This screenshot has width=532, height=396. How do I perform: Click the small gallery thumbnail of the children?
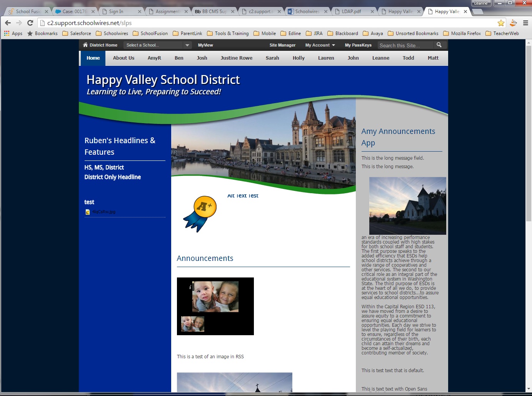tap(193, 324)
